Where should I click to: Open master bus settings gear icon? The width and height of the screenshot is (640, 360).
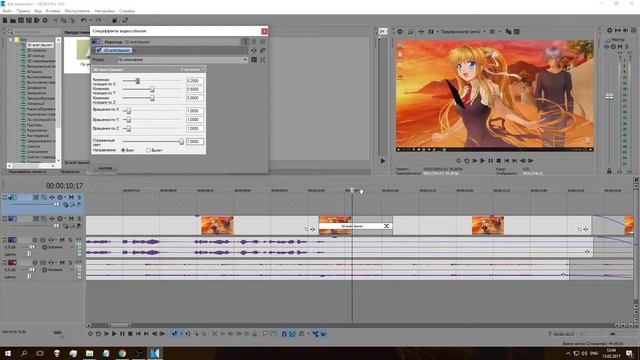tap(609, 30)
